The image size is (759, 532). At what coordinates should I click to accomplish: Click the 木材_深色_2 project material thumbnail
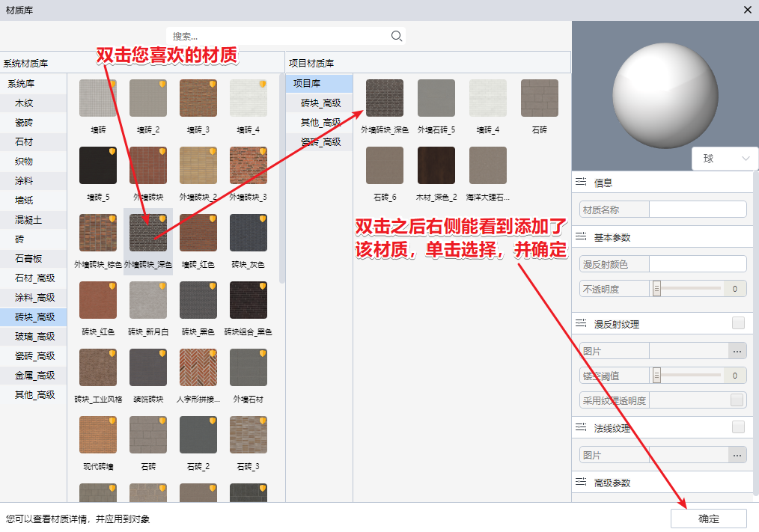point(436,165)
